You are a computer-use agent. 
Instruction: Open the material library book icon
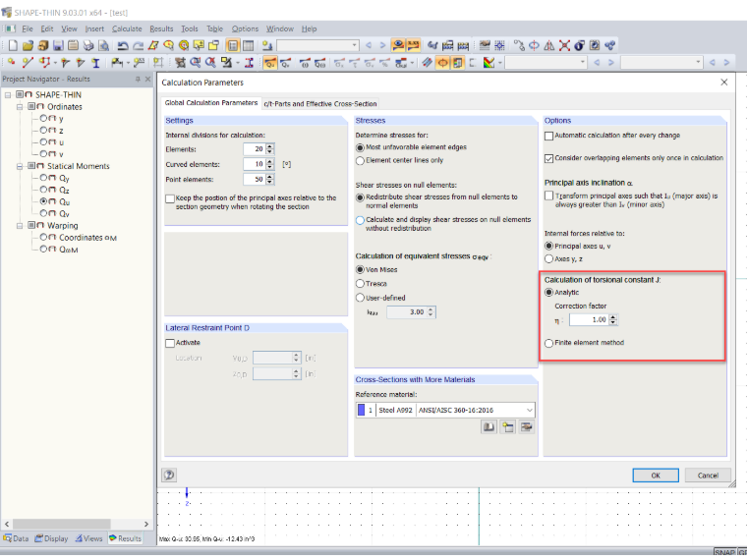(x=488, y=426)
